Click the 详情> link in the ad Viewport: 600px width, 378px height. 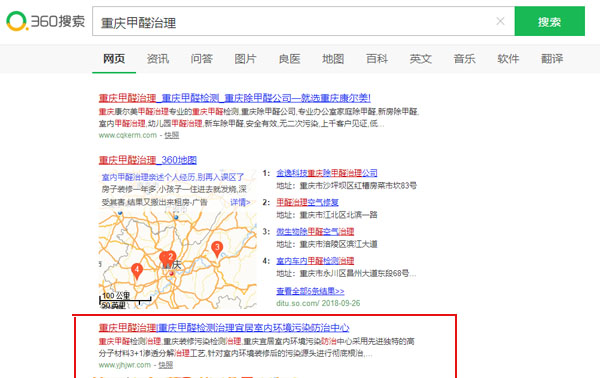coord(240,202)
